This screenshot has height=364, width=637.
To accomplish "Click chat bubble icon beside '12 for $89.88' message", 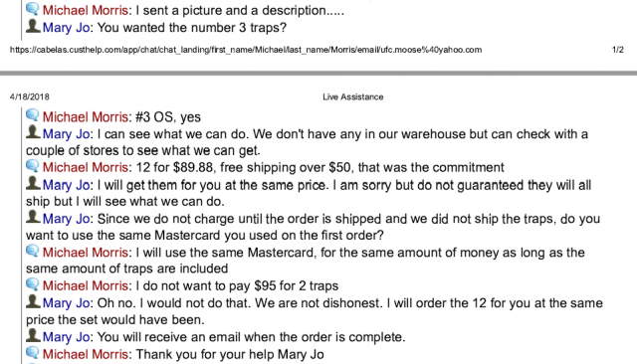I will [x=33, y=166].
